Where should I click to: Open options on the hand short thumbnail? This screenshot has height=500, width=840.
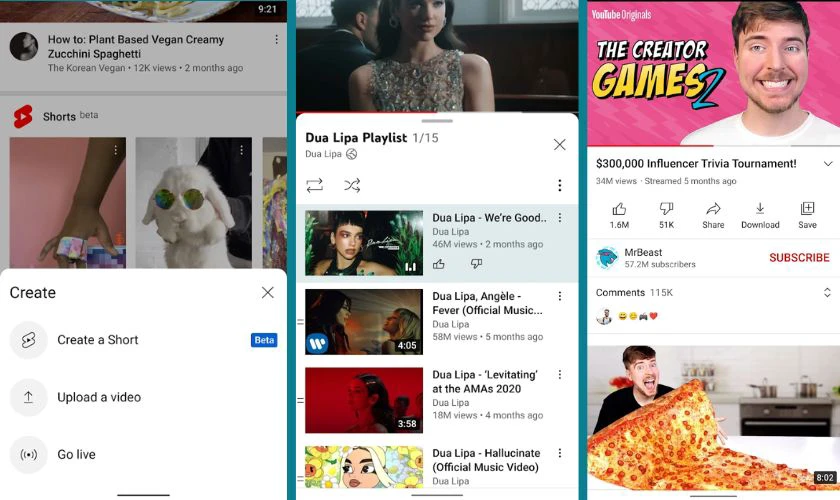click(116, 151)
